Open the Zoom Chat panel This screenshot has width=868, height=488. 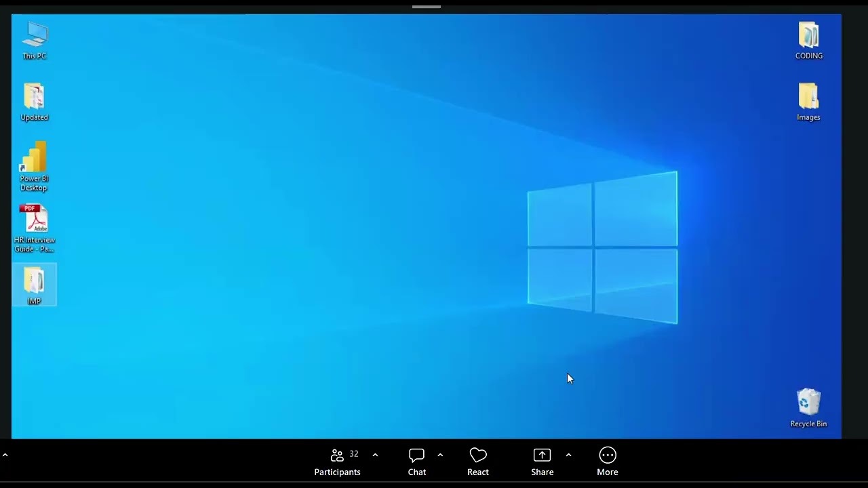coord(416,462)
